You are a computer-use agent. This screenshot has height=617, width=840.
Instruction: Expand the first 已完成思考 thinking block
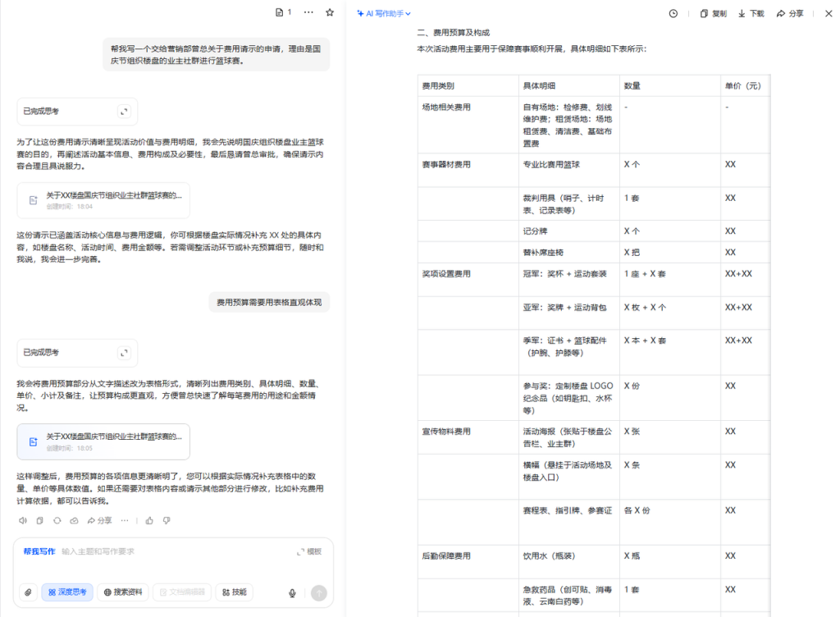pyautogui.click(x=124, y=112)
